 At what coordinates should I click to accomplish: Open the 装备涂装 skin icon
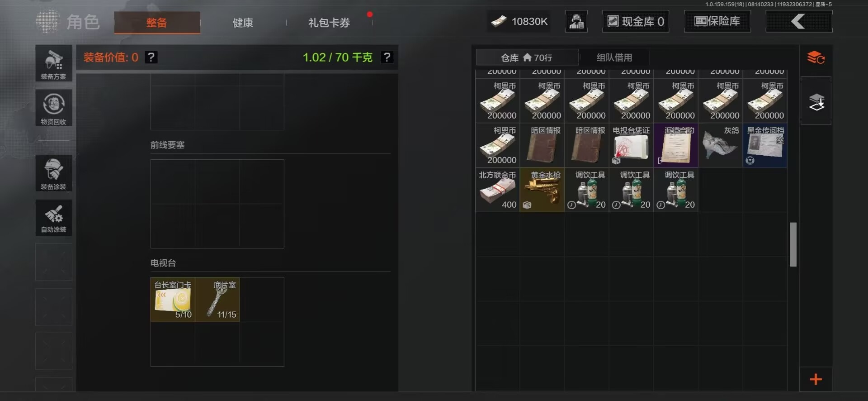tap(54, 173)
